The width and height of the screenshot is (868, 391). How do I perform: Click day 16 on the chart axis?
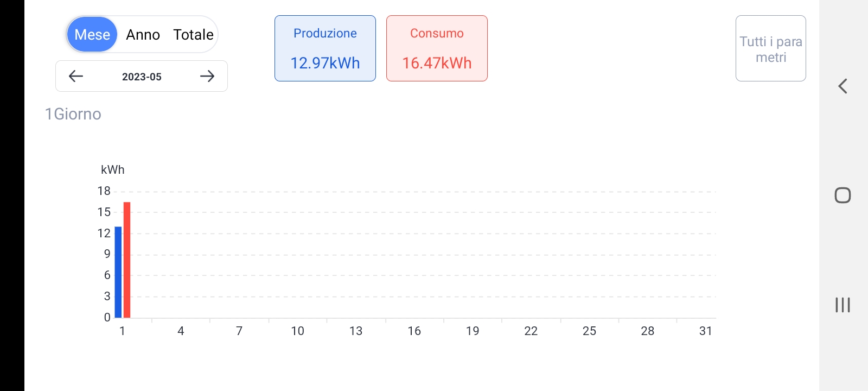(414, 331)
